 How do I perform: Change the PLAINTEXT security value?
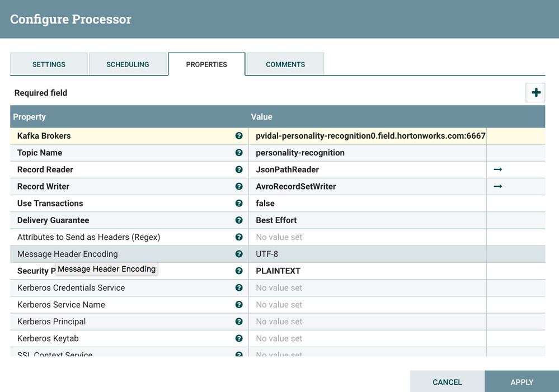pyautogui.click(x=368, y=271)
